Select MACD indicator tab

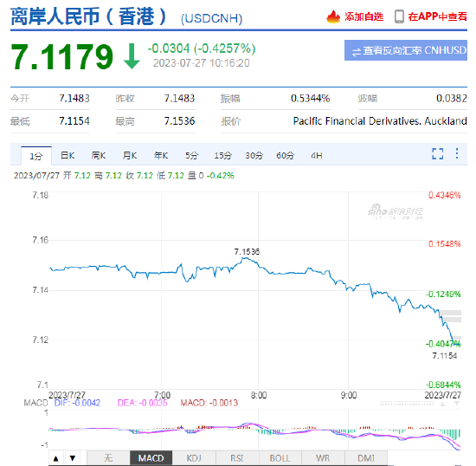pos(151,458)
